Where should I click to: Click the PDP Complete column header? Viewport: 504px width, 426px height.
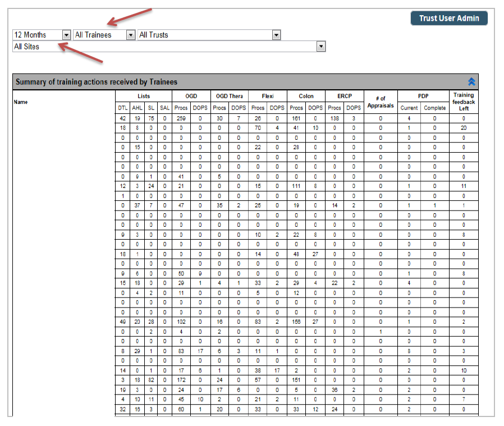coord(434,108)
